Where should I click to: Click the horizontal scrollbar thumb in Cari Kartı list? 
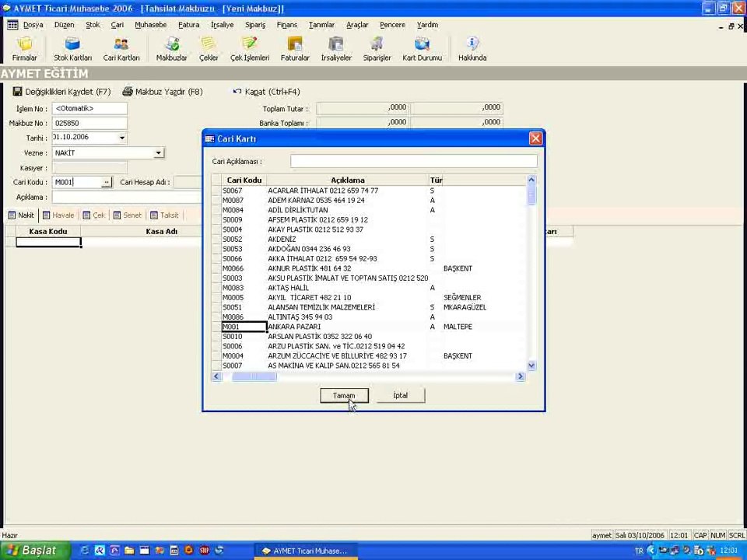254,376
